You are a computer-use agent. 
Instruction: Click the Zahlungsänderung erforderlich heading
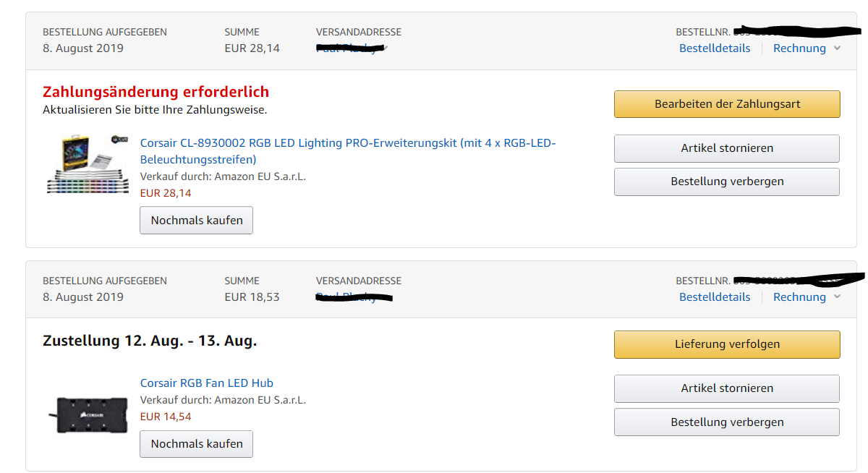click(x=156, y=92)
